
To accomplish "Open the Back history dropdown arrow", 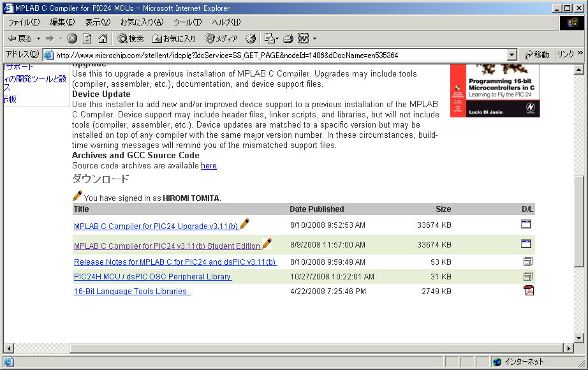I will click(x=38, y=39).
